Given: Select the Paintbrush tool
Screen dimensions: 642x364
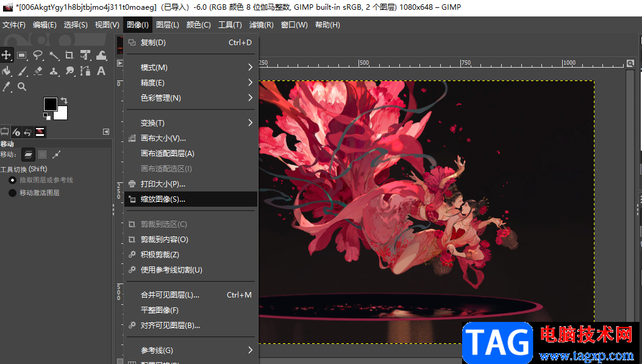Looking at the screenshot, I should [x=22, y=71].
